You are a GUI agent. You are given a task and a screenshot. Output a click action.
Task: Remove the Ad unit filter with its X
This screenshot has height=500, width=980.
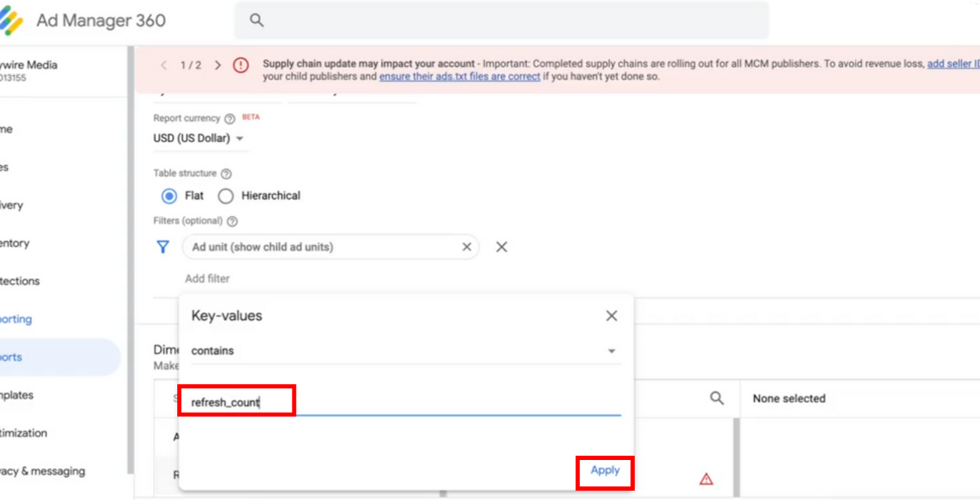[467, 246]
